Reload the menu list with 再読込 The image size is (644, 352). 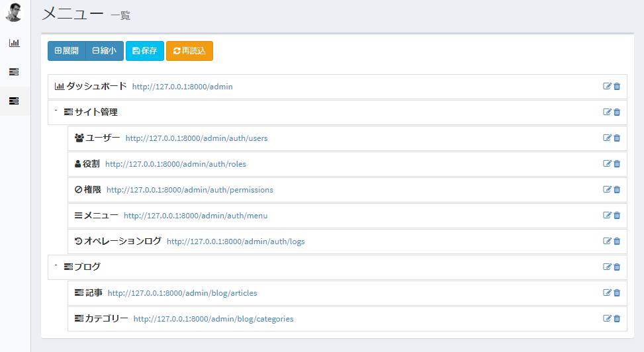point(189,51)
